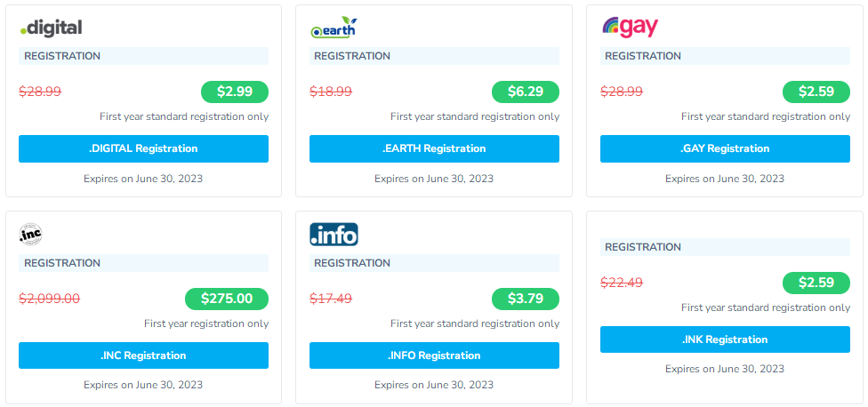Select the .GAY Registration button
The height and width of the screenshot is (407, 868).
(x=725, y=148)
